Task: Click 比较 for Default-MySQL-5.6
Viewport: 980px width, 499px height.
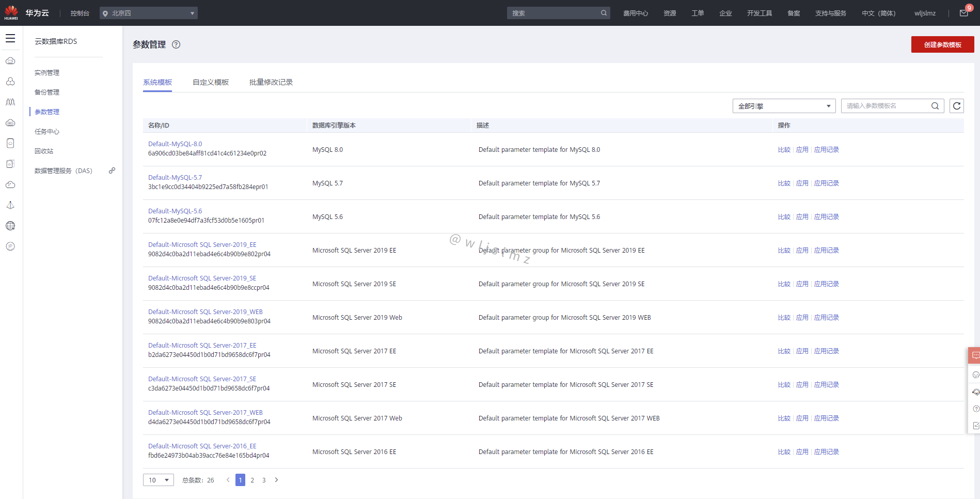Action: 784,217
